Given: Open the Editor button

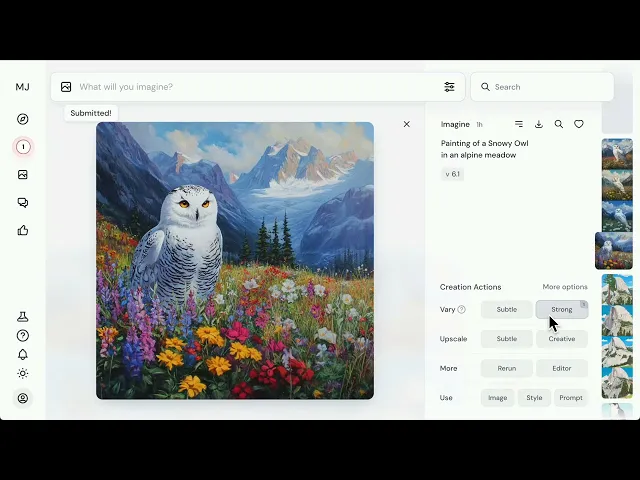Looking at the screenshot, I should pyautogui.click(x=562, y=368).
